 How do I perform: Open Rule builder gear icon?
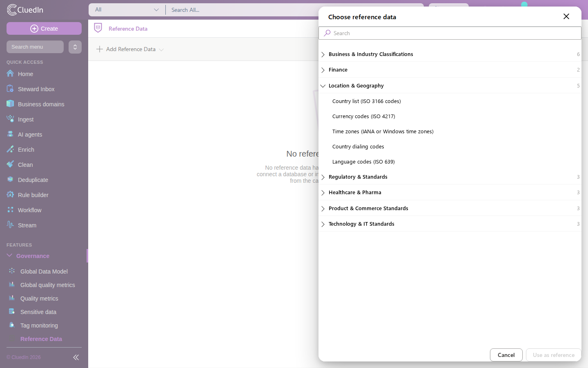pos(10,195)
